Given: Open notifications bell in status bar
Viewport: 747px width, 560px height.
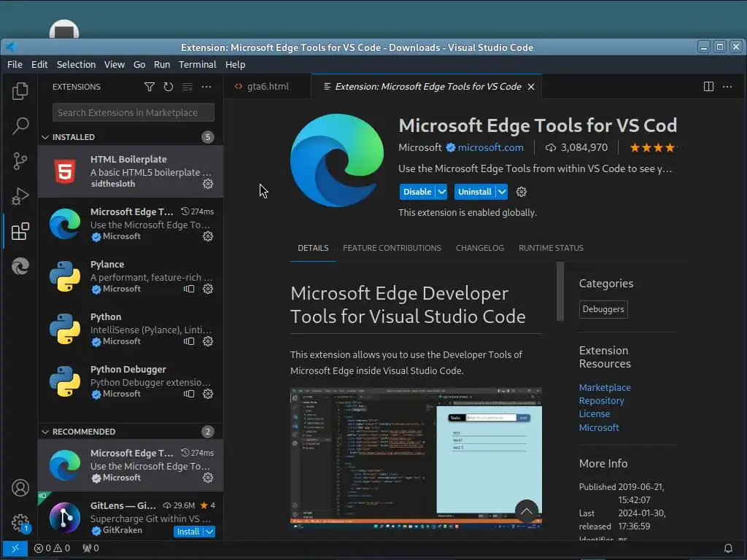Looking at the screenshot, I should pyautogui.click(x=728, y=548).
